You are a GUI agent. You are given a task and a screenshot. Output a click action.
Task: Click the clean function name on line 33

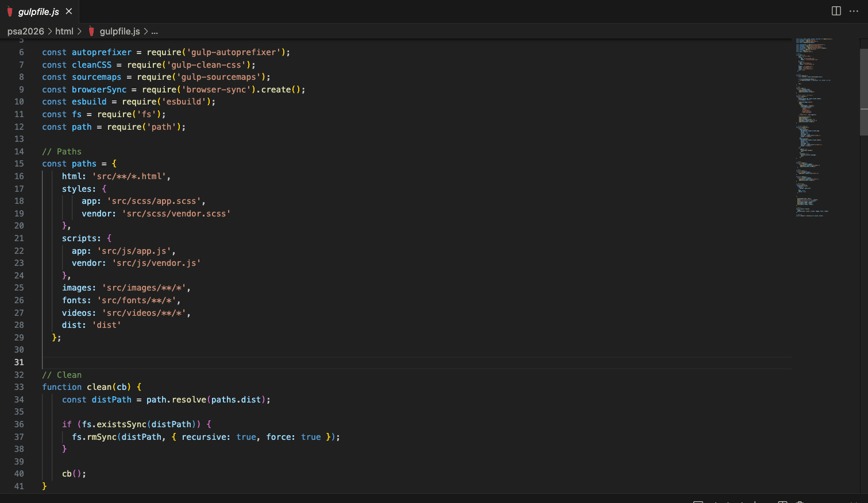coord(99,387)
